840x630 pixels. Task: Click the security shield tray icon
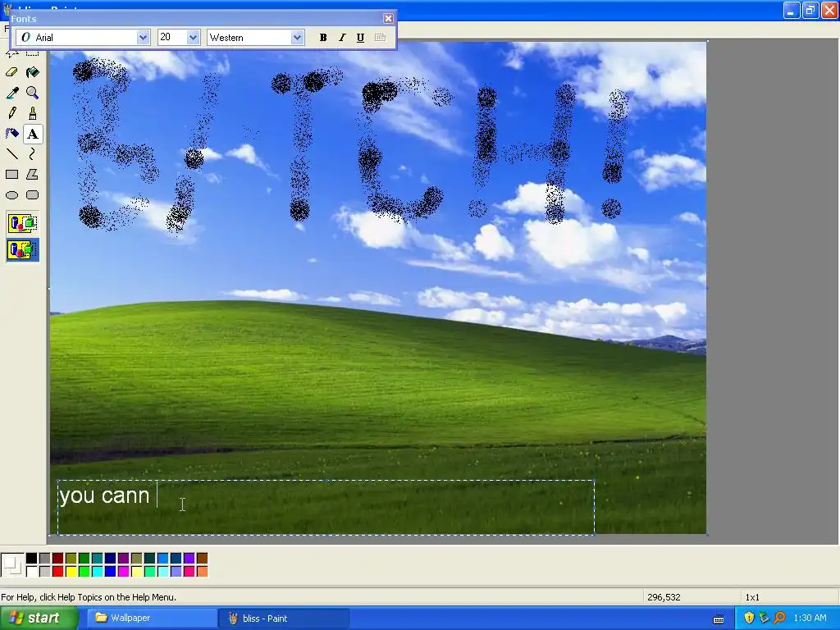pyautogui.click(x=749, y=619)
